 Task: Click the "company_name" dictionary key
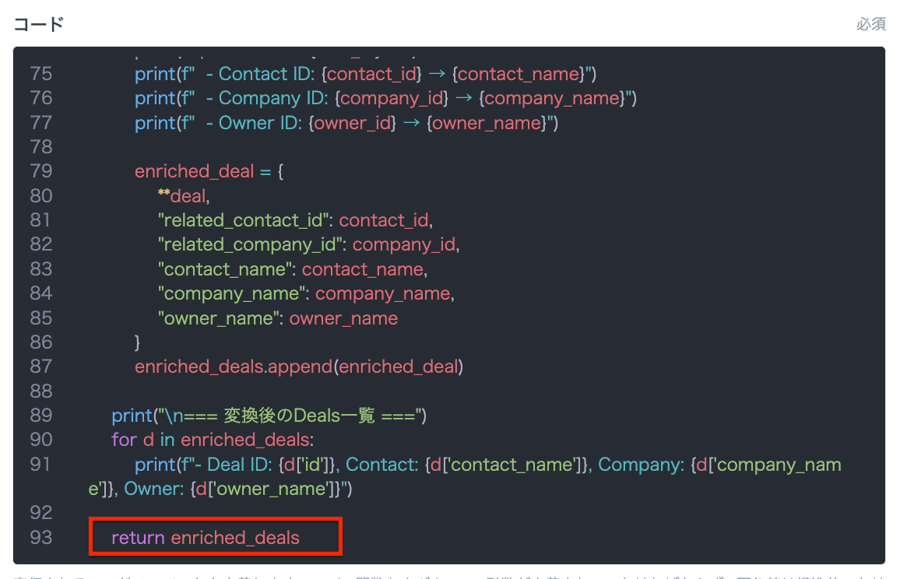pos(232,294)
